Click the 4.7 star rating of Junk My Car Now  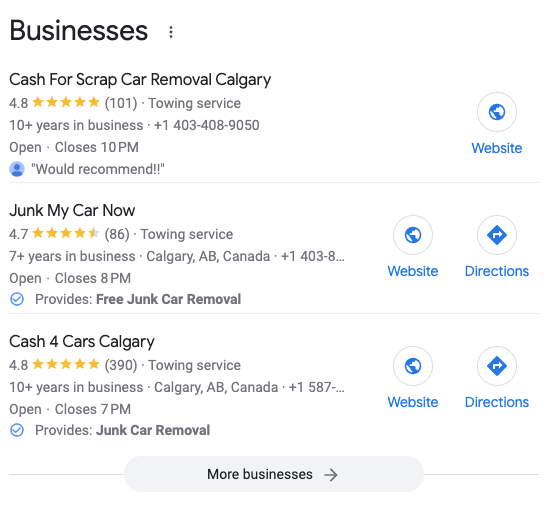[54, 234]
